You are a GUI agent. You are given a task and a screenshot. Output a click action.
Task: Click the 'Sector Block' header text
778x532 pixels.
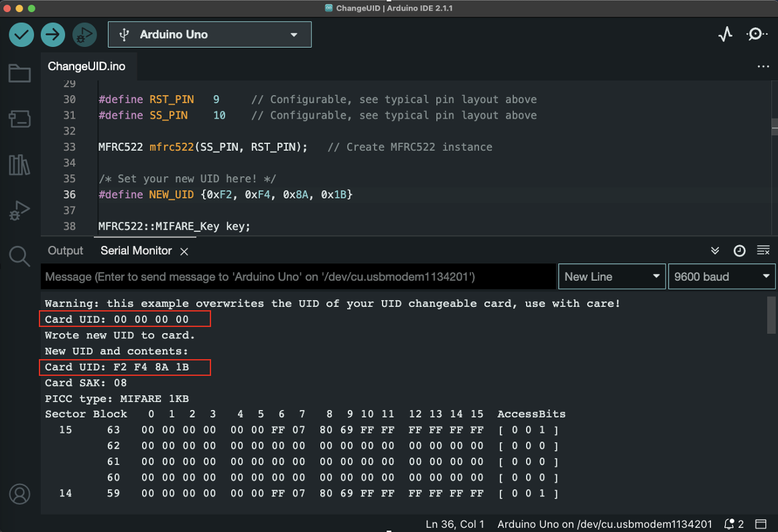(86, 414)
